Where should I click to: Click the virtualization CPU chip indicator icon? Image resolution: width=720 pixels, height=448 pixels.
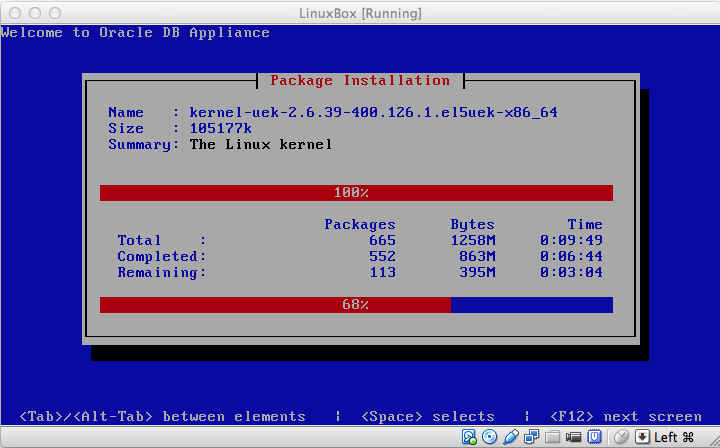(x=595, y=437)
